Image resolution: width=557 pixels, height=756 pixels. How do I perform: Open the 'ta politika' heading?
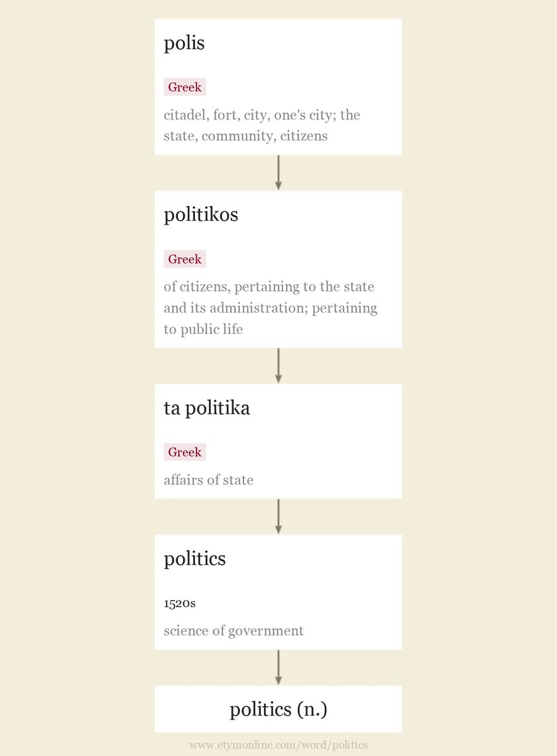[207, 408]
